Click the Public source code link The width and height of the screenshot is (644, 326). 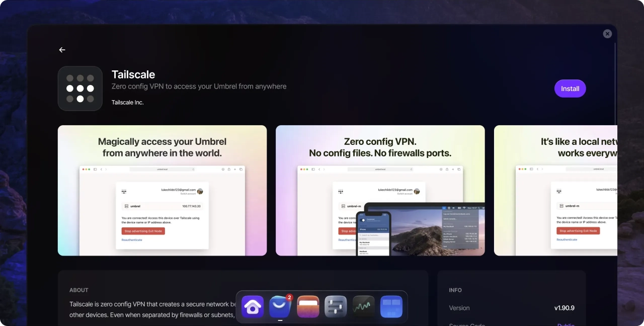click(566, 323)
